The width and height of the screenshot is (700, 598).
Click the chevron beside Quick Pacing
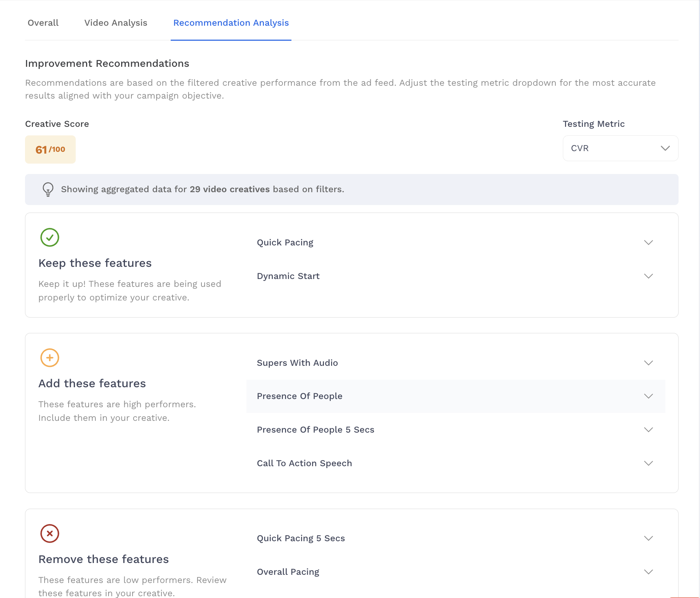[648, 243]
